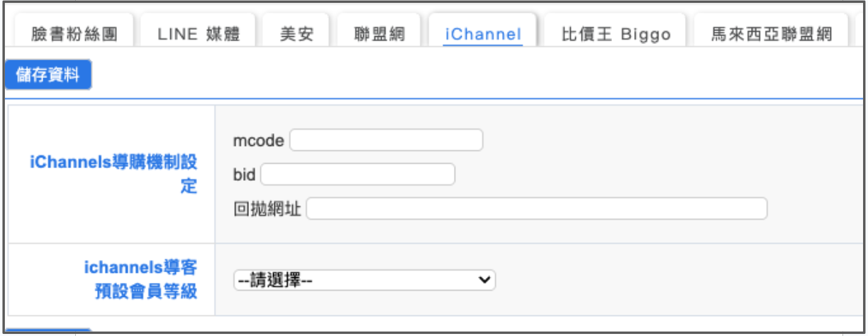The image size is (868, 336).
Task: Select the 回拋網址 URL input field
Action: (x=536, y=208)
